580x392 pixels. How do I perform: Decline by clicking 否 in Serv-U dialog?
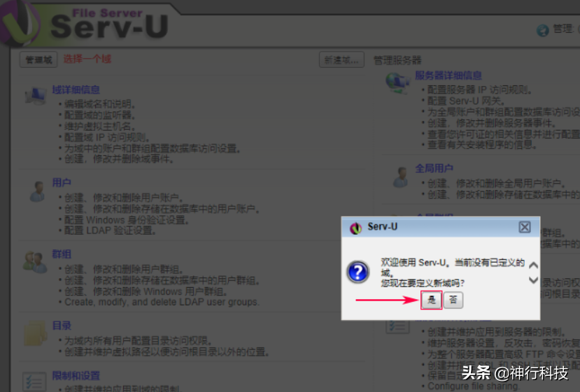[x=453, y=300]
